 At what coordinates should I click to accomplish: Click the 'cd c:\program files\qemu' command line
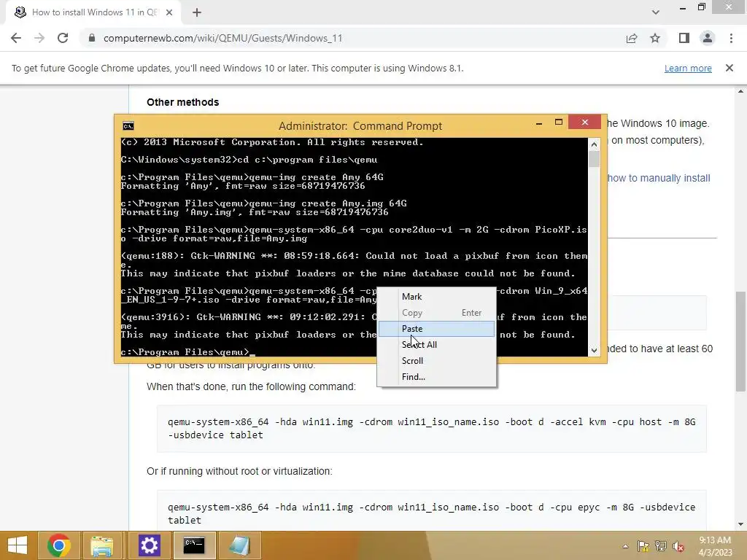click(x=249, y=160)
